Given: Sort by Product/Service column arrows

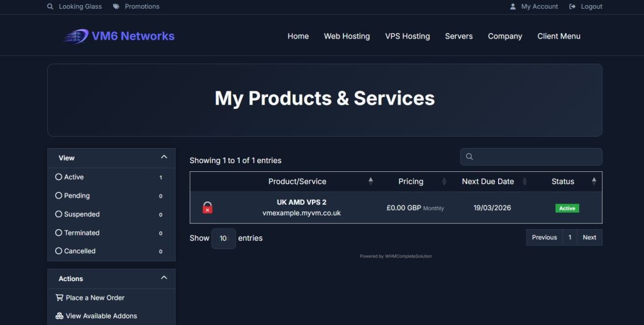Looking at the screenshot, I should (370, 181).
